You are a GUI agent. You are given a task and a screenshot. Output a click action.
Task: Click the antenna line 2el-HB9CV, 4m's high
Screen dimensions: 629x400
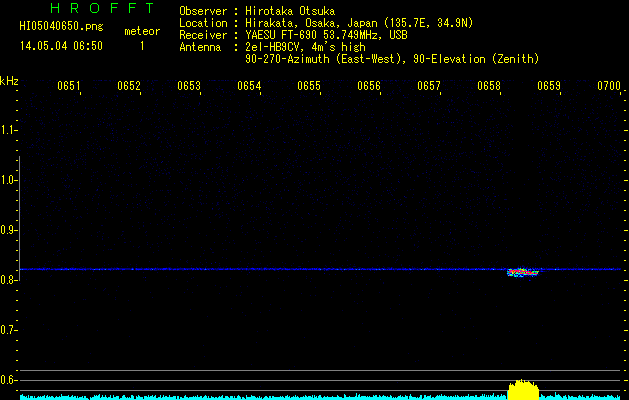pyautogui.click(x=305, y=47)
